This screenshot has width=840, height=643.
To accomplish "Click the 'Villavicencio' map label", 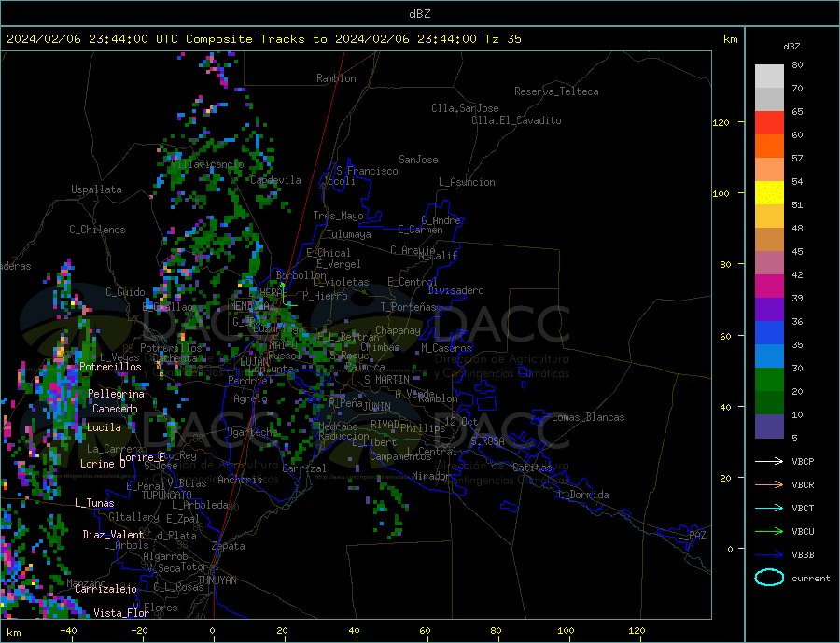I will click(207, 164).
